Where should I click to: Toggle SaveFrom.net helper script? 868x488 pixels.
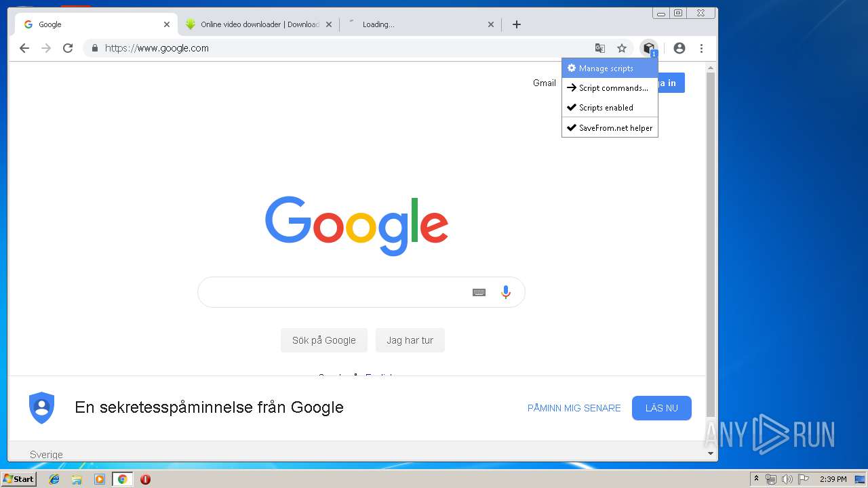(610, 127)
